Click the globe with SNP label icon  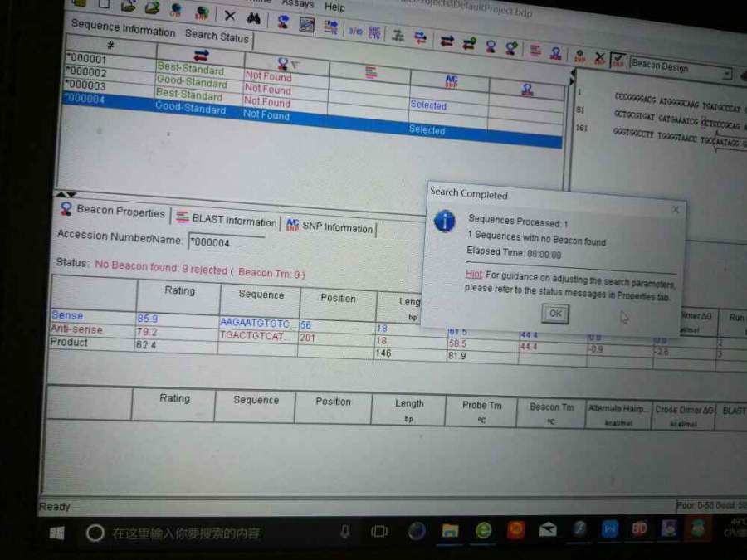202,13
